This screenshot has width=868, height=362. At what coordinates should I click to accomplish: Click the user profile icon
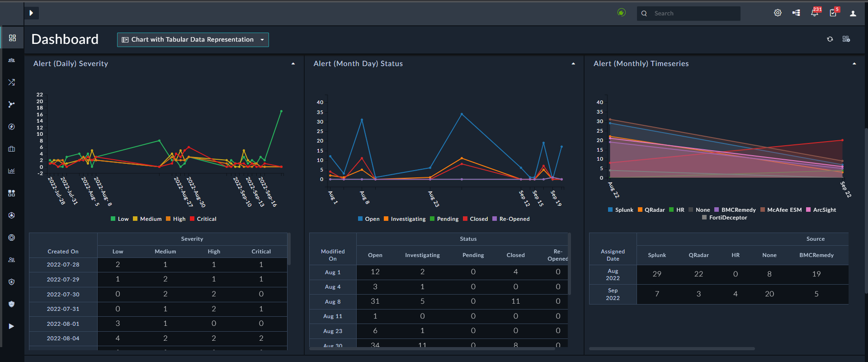pyautogui.click(x=853, y=14)
